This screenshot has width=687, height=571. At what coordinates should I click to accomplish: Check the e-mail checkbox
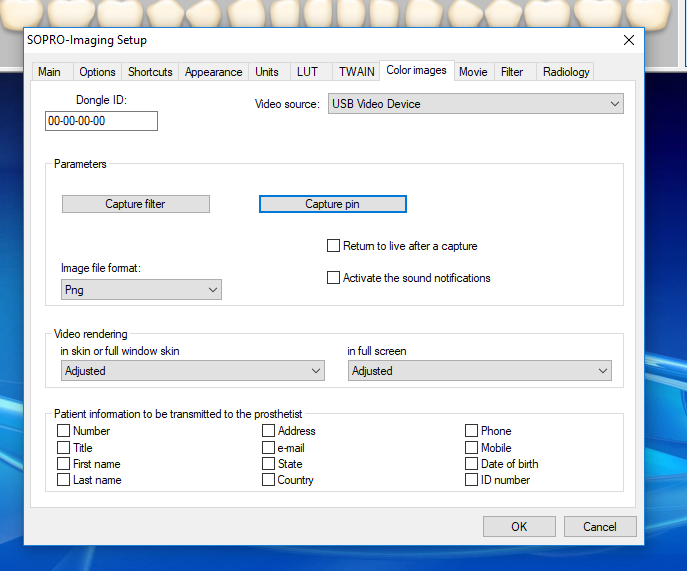(269, 448)
